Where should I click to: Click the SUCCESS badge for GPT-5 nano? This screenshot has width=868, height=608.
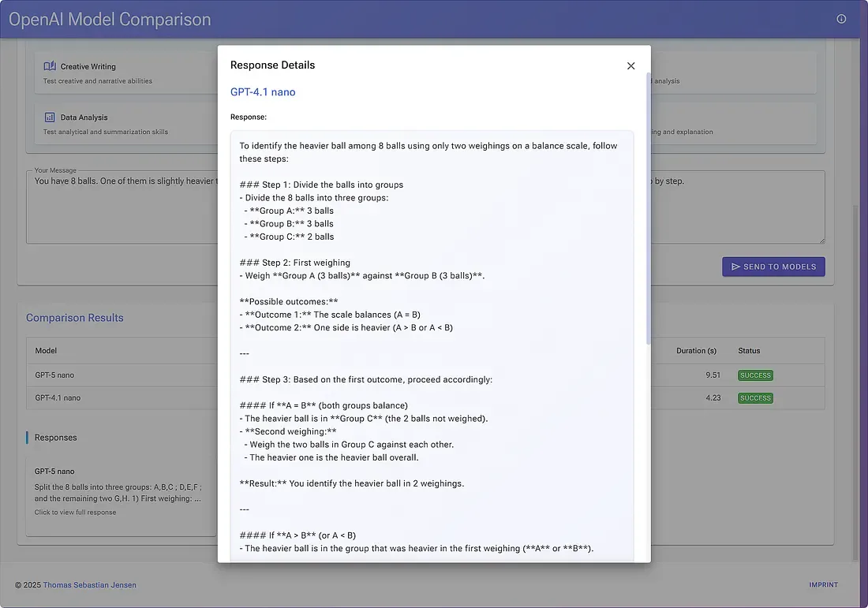pyautogui.click(x=755, y=375)
